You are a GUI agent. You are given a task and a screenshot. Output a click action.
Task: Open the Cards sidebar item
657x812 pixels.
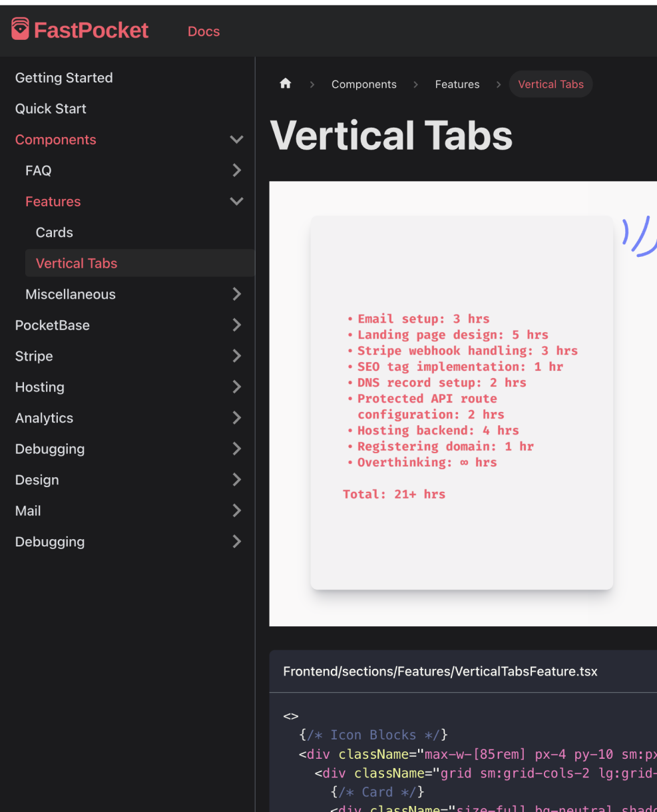[55, 232]
